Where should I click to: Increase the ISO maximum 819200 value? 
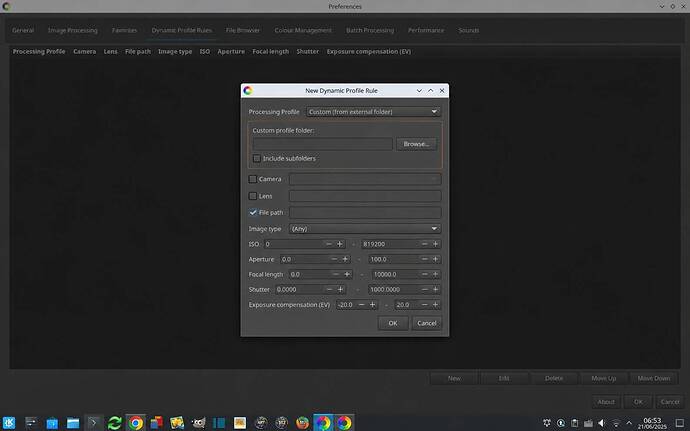pos(435,244)
